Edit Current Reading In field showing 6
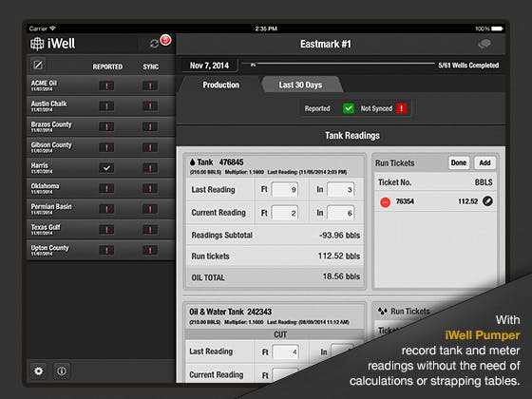 coord(341,213)
